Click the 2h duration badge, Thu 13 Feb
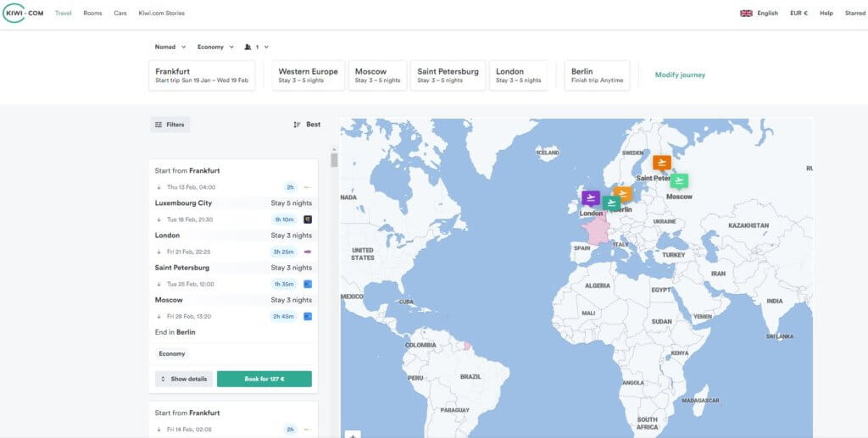The image size is (868, 438). [x=290, y=187]
